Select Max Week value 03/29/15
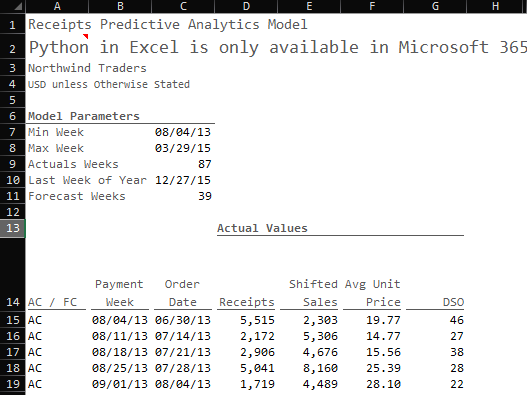Image resolution: width=527 pixels, height=395 pixels. click(x=183, y=148)
